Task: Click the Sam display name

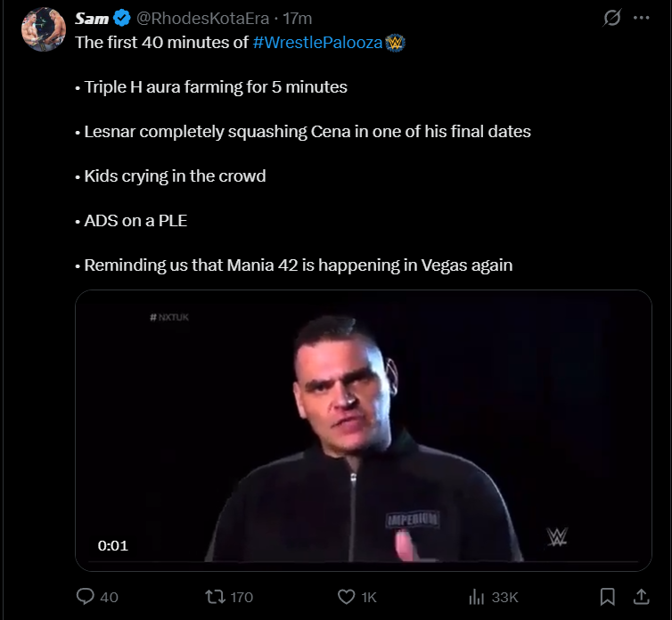Action: pyautogui.click(x=92, y=19)
